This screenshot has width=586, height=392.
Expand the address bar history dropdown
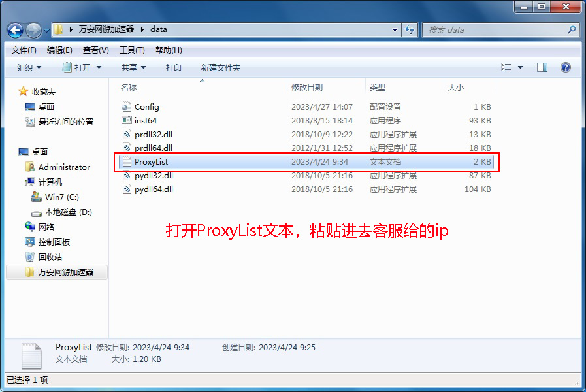pyautogui.click(x=395, y=30)
